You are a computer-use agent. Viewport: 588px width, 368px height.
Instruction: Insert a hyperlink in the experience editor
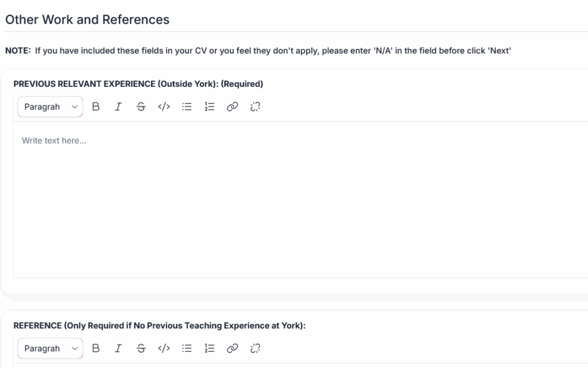click(x=232, y=106)
